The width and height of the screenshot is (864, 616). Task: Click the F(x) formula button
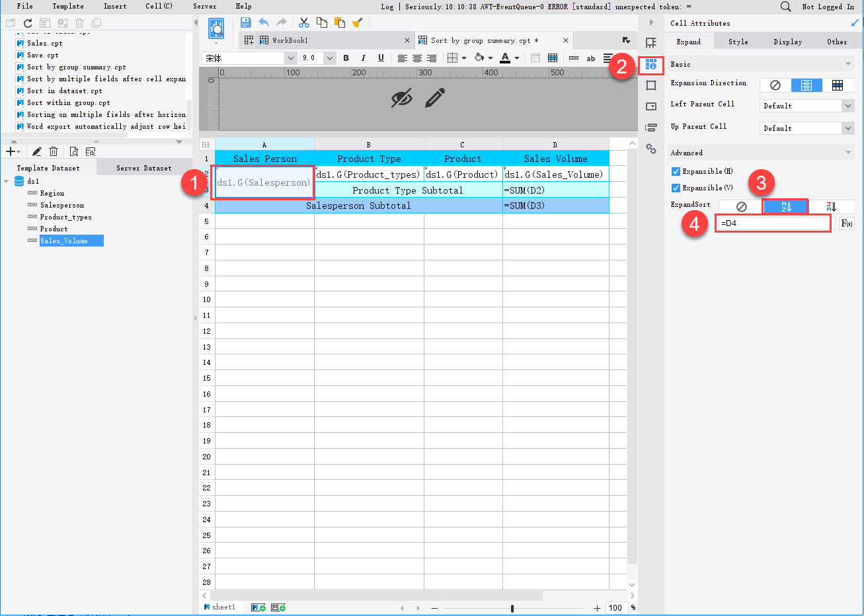(847, 223)
